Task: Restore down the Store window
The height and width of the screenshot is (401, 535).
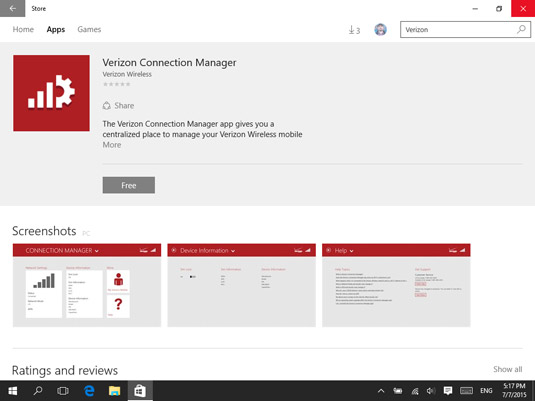Action: coord(499,9)
